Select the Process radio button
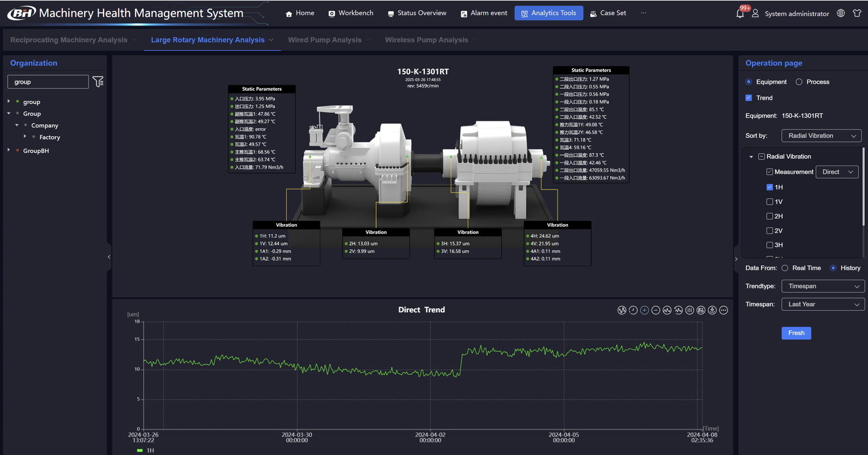Image resolution: width=868 pixels, height=455 pixels. [799, 82]
